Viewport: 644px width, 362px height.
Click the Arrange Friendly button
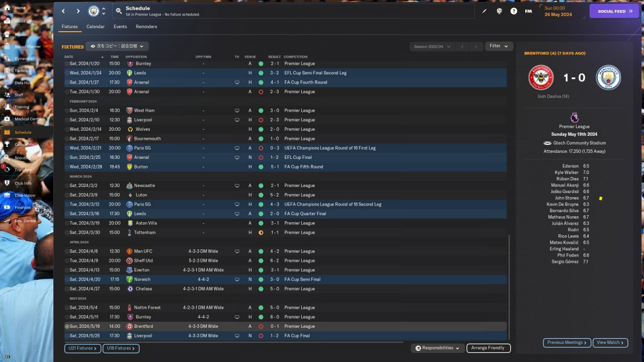tap(488, 348)
